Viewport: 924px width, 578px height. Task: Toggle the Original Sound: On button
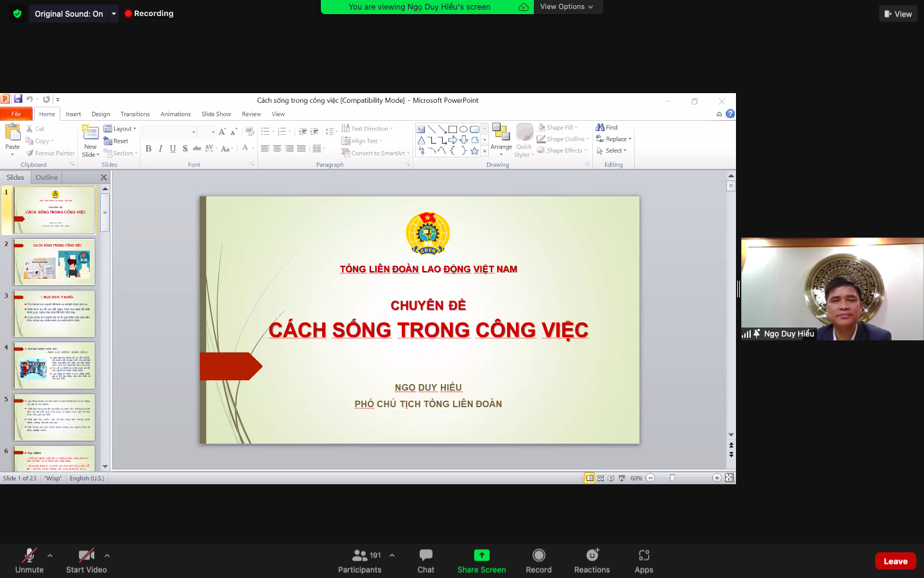[68, 13]
